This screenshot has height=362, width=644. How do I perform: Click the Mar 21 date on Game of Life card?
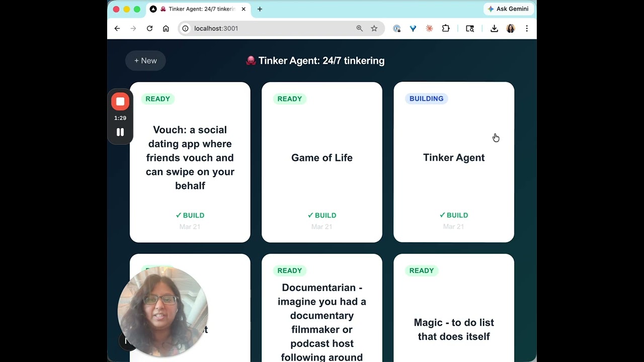point(322,227)
